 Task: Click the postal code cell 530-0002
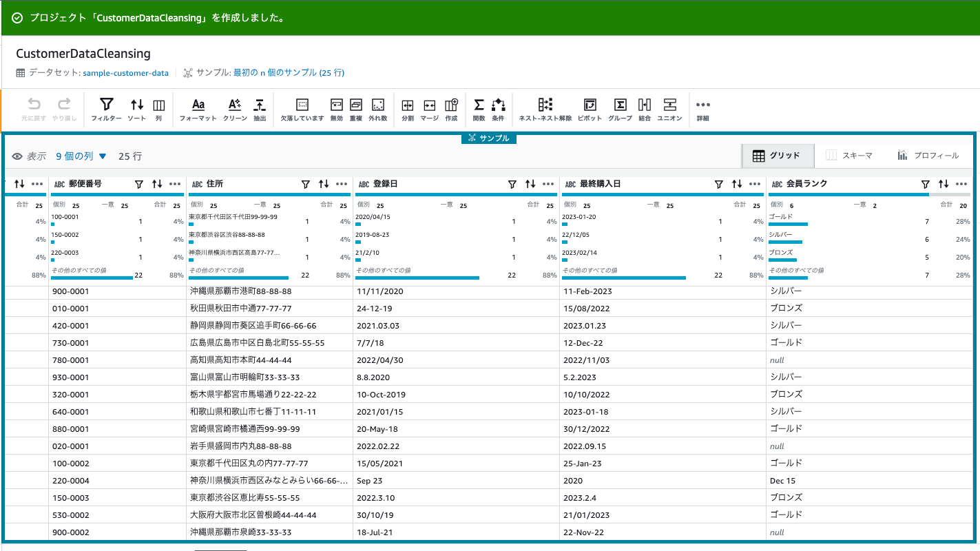[x=117, y=515]
